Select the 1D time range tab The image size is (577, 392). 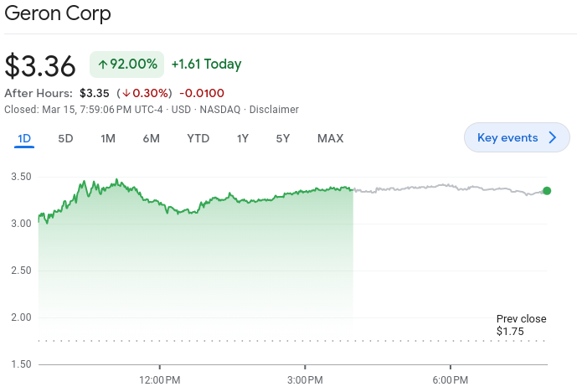[24, 138]
